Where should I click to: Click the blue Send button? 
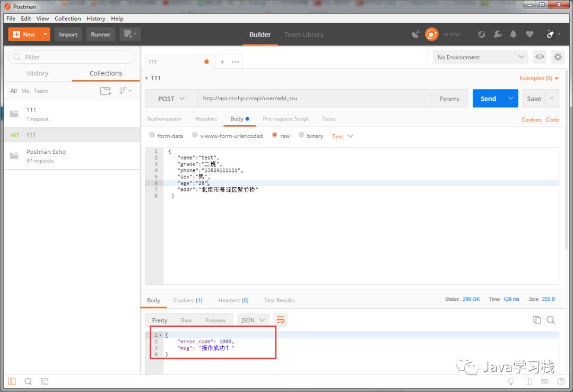tap(488, 98)
